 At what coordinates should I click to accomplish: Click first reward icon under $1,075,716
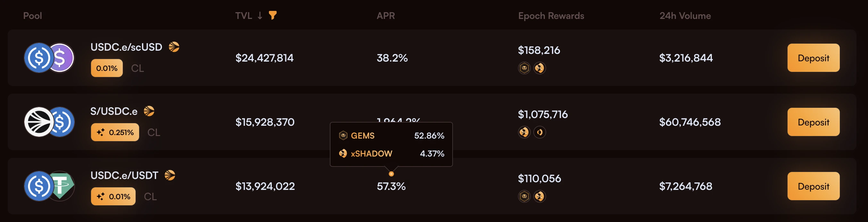(524, 132)
